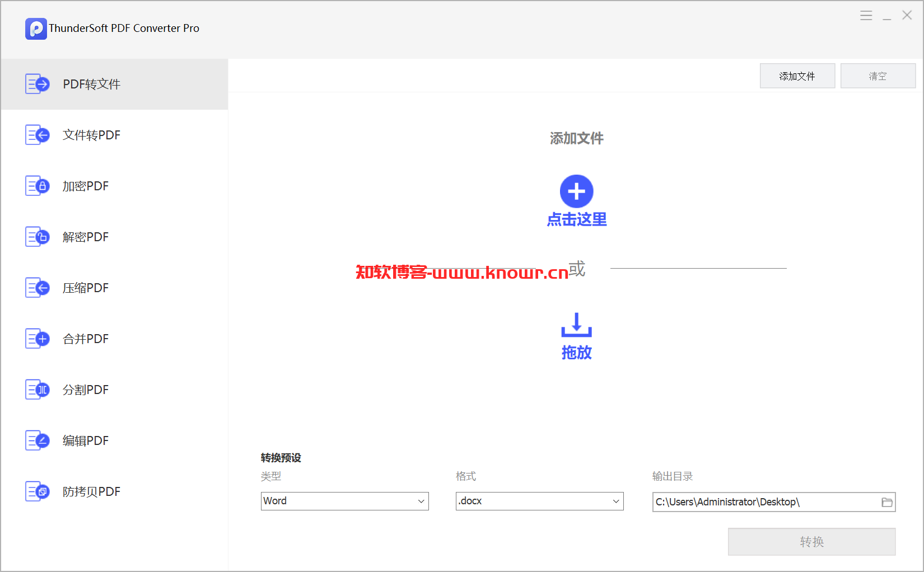924x572 pixels.
Task: Click the 格式 label
Action: 466,476
